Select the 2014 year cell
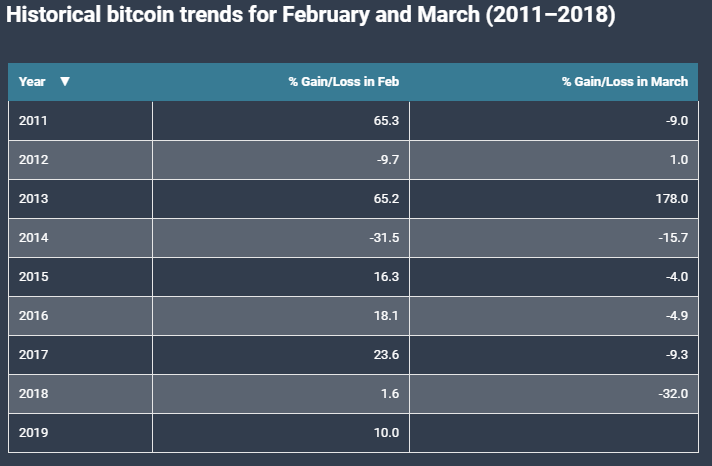 tap(33, 238)
